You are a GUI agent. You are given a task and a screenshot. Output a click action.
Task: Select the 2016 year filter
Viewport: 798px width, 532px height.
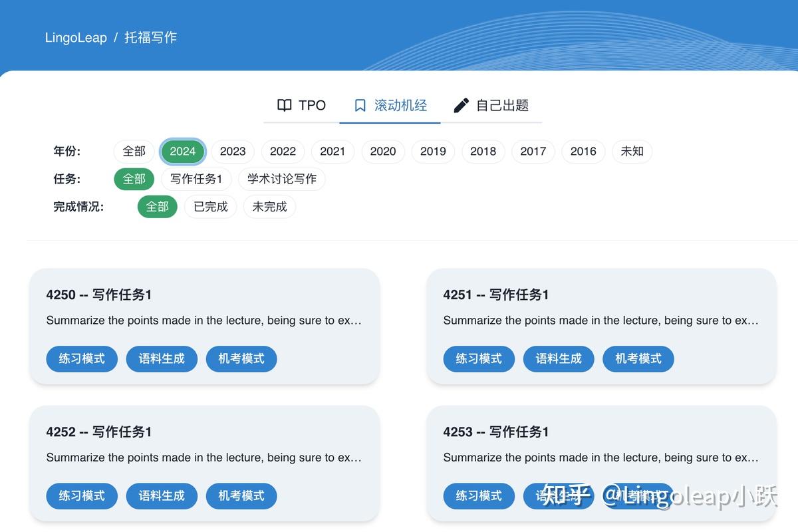[583, 151]
